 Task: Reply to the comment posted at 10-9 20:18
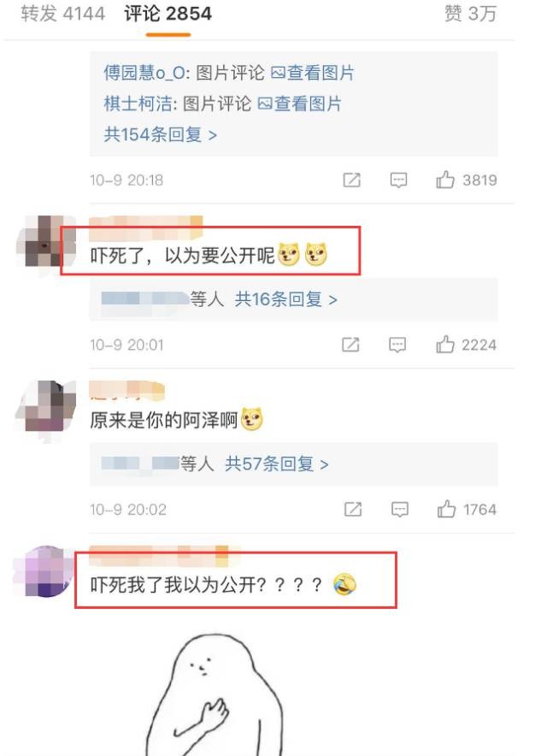pos(398,180)
